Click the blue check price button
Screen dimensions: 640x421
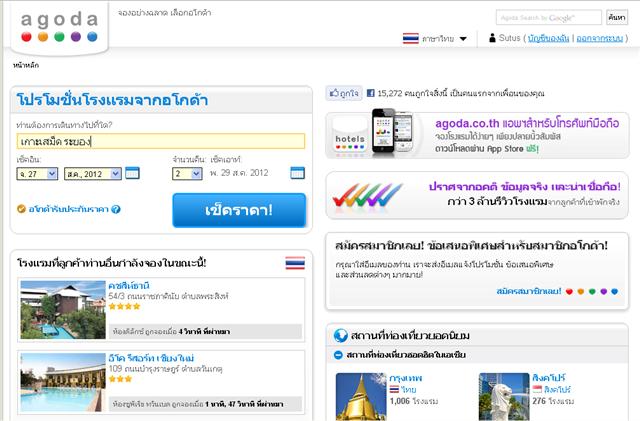click(x=239, y=210)
